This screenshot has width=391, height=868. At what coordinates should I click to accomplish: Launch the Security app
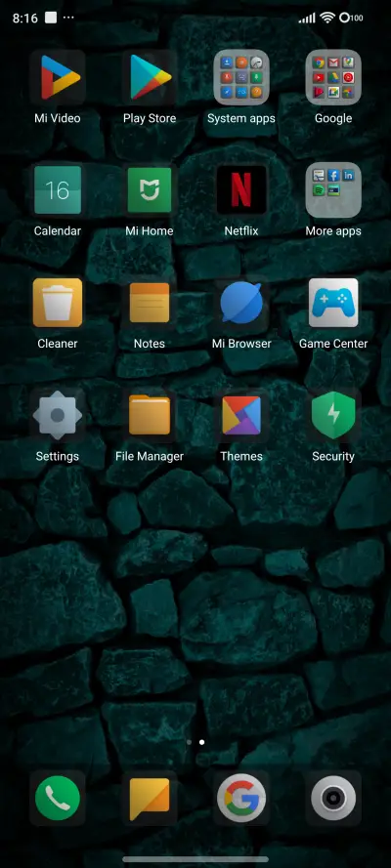[333, 415]
